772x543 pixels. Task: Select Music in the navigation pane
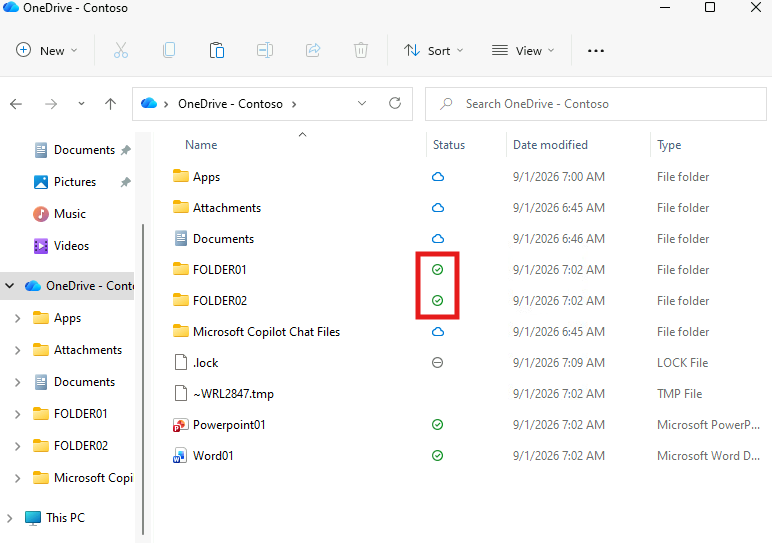pyautogui.click(x=69, y=214)
